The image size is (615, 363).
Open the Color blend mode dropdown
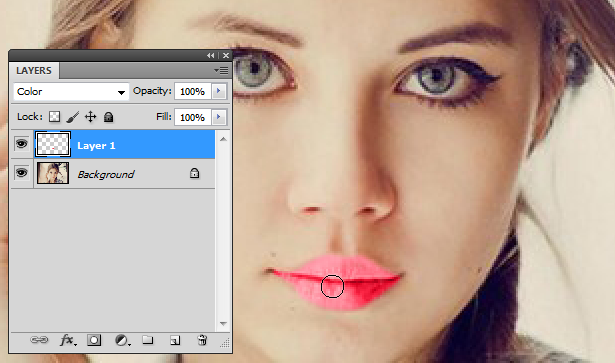pos(71,92)
